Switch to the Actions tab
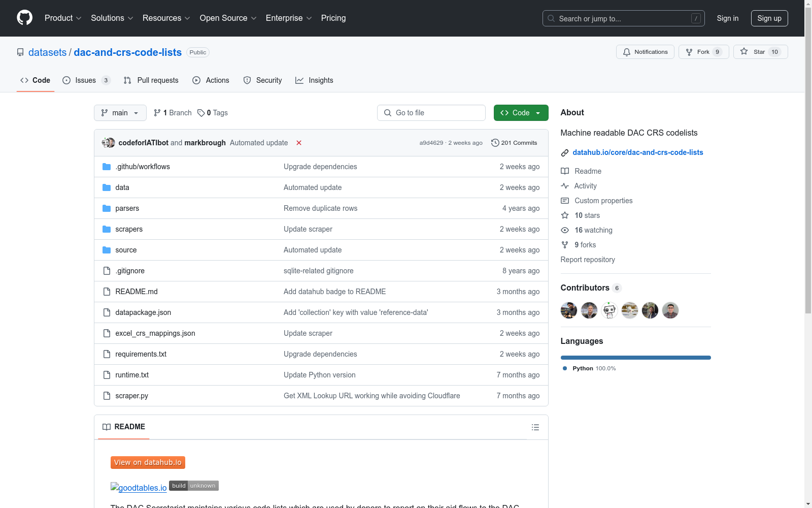The width and height of the screenshot is (812, 508). point(211,80)
